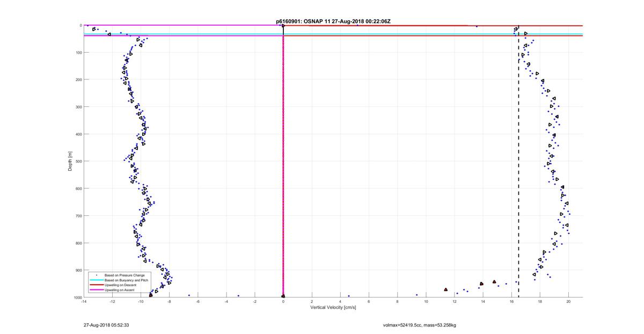Click legend entry 'Based on Buoyancy and Pitch'
This screenshot has height=334, width=644.
point(126,280)
